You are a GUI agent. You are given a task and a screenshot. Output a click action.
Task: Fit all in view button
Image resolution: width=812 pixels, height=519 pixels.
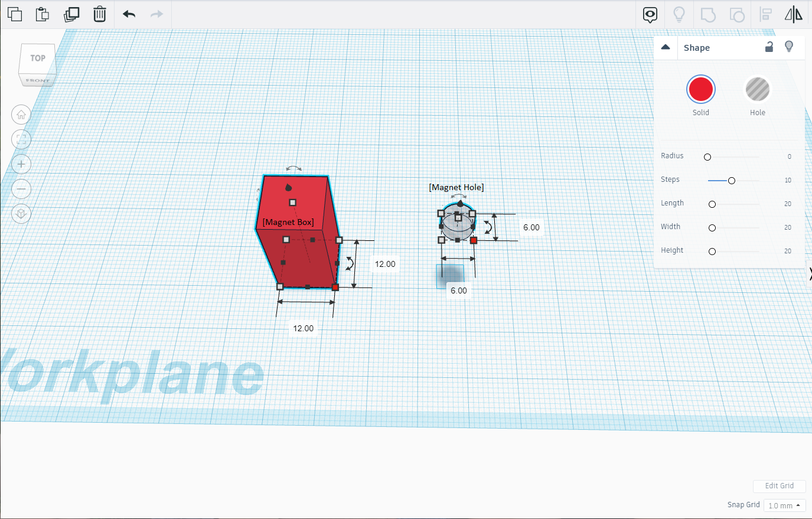[x=21, y=139]
